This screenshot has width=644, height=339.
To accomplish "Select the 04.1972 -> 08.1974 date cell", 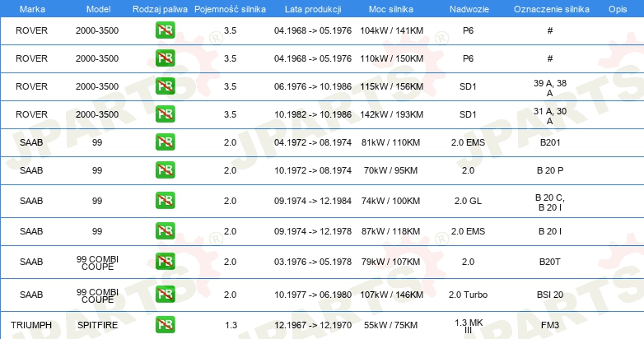I will coord(313,142).
